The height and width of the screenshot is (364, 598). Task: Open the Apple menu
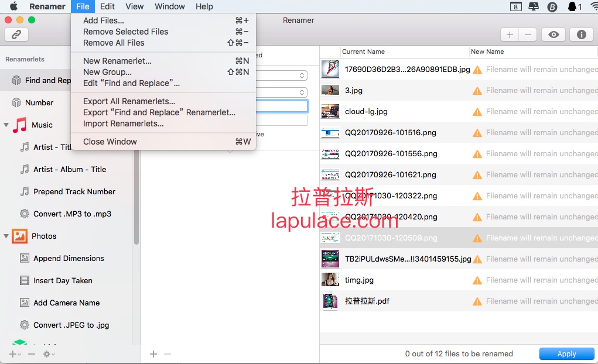[x=13, y=6]
